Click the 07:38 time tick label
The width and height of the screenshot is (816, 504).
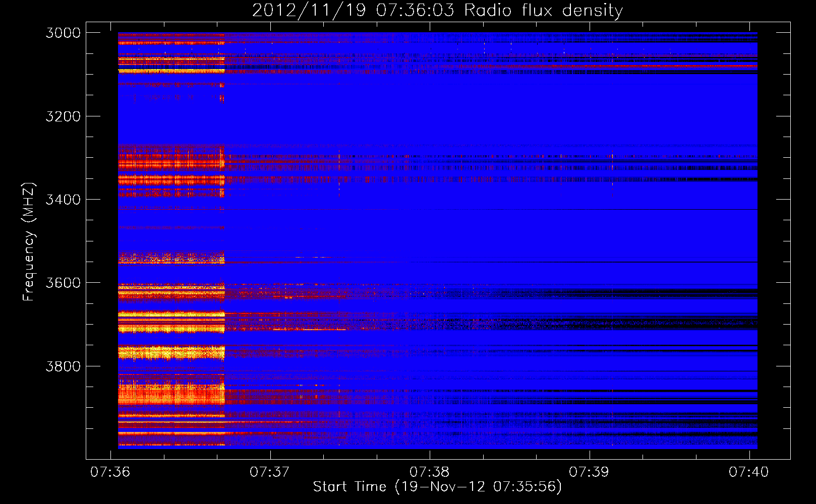(x=429, y=472)
